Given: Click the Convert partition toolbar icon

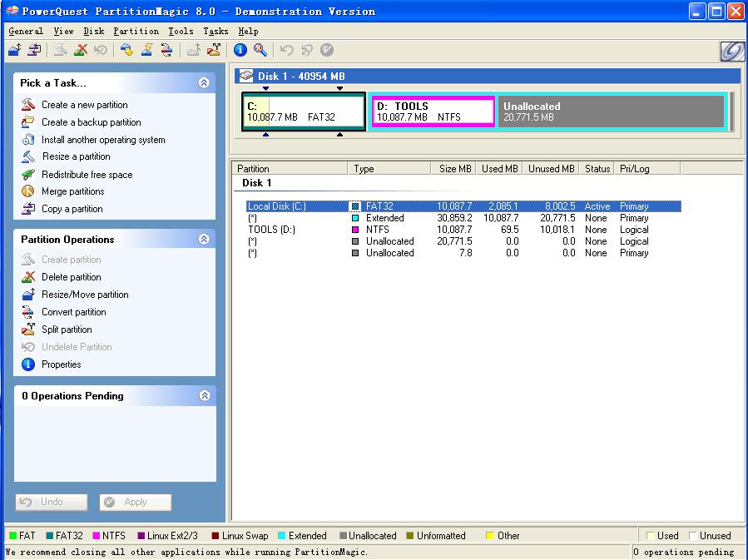Looking at the screenshot, I should click(166, 50).
